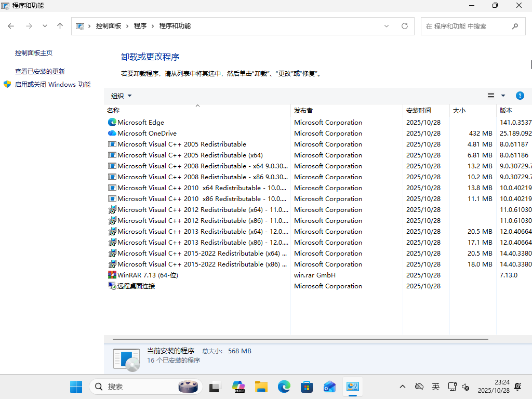The width and height of the screenshot is (532, 399).
Task: Open 启用或关闭 Windows 功能
Action: coord(52,84)
